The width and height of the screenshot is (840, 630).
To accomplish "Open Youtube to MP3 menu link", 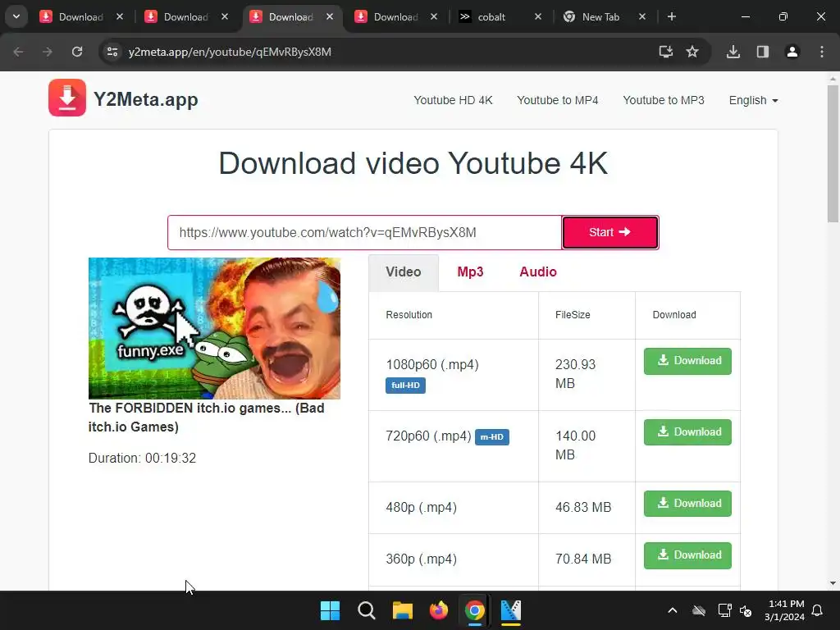I will point(663,100).
